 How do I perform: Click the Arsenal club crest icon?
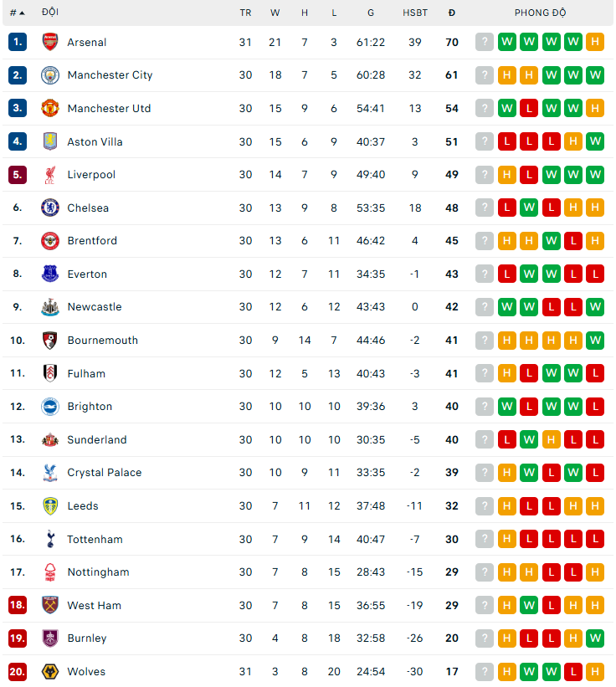tap(50, 42)
